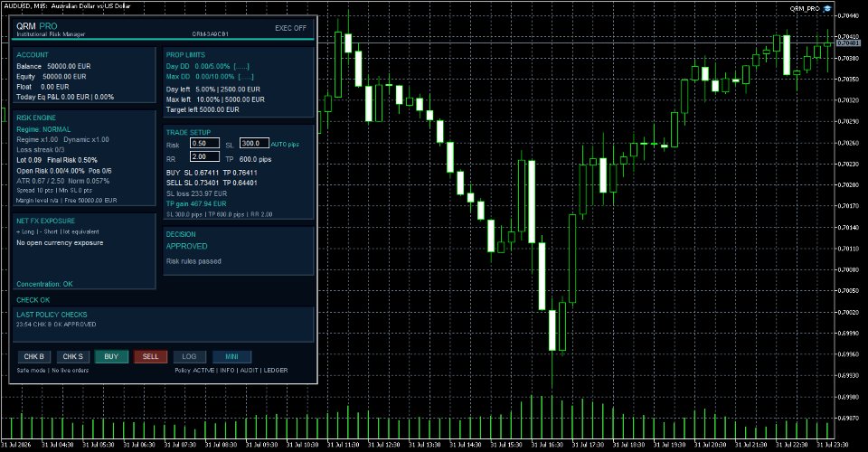Click the Day left 5.00% row
Image resolution: width=868 pixels, height=452 pixels.
coord(213,89)
